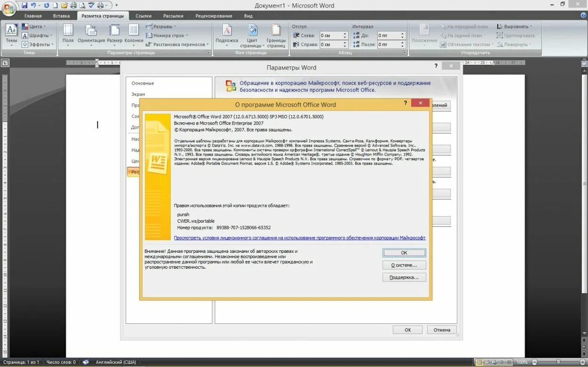Viewport: 588px width, 367px height.
Task: Click the Print Preview magnifier icon
Action: [82, 6]
